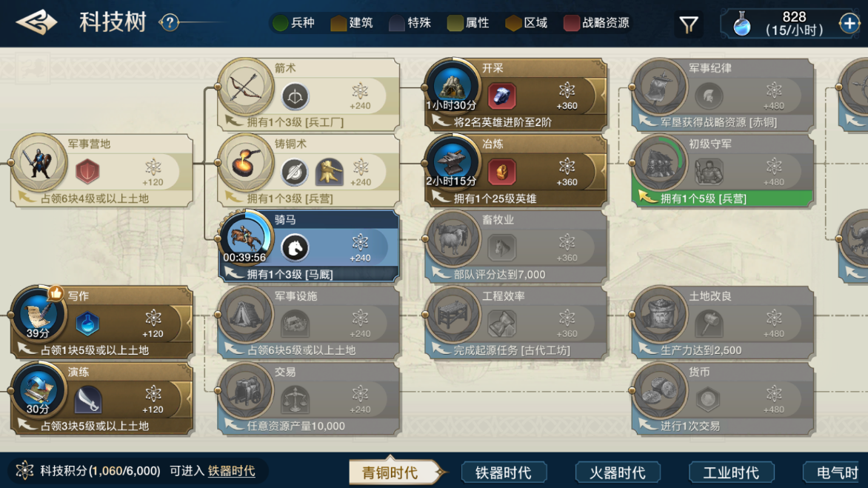Toggle the 兵种 green category filter
This screenshot has width=868, height=488.
click(295, 23)
